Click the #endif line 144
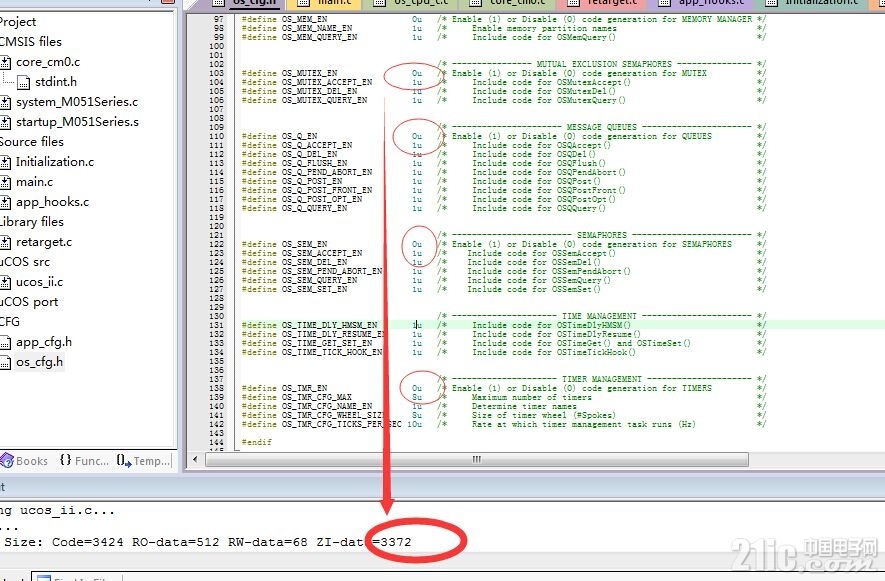Screen dimensions: 885x581 pos(256,442)
